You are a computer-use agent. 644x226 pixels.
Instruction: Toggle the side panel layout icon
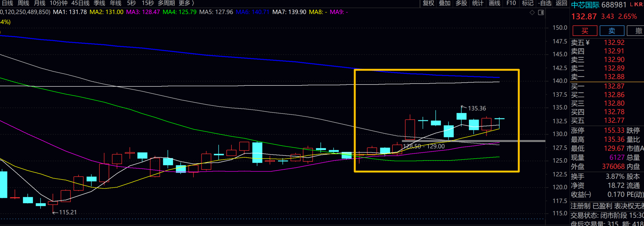click(541, 12)
